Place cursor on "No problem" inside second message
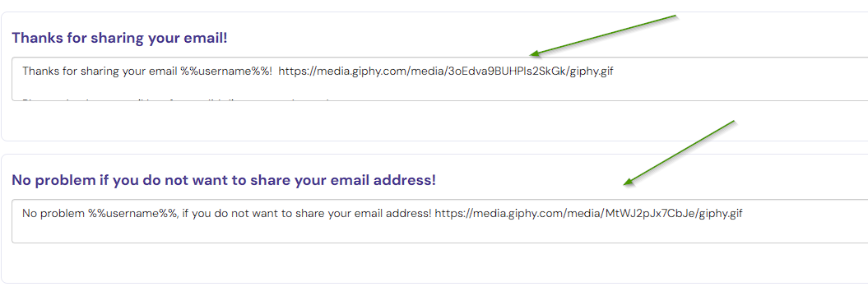This screenshot has height=296, width=868. click(x=53, y=214)
